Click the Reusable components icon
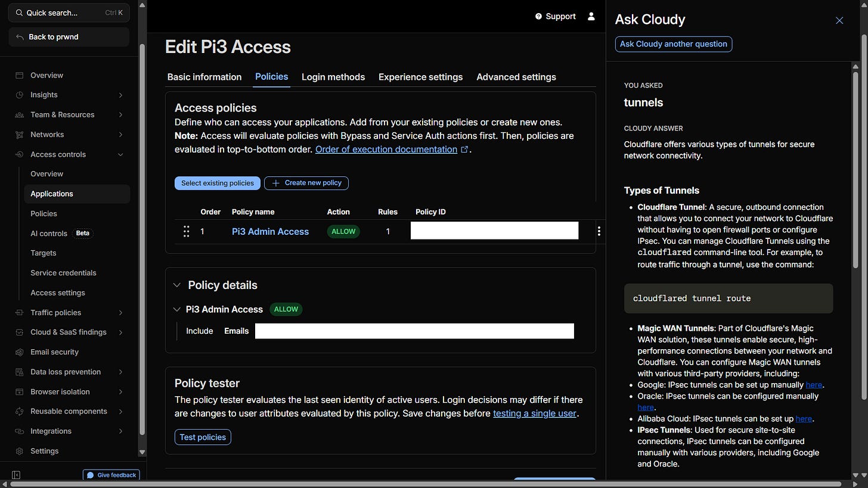Viewport: 868px width, 488px height. (19, 411)
